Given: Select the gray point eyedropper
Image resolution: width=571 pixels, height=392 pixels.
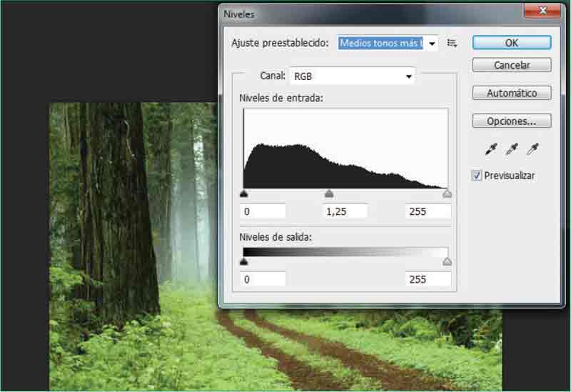Looking at the screenshot, I should click(x=511, y=149).
